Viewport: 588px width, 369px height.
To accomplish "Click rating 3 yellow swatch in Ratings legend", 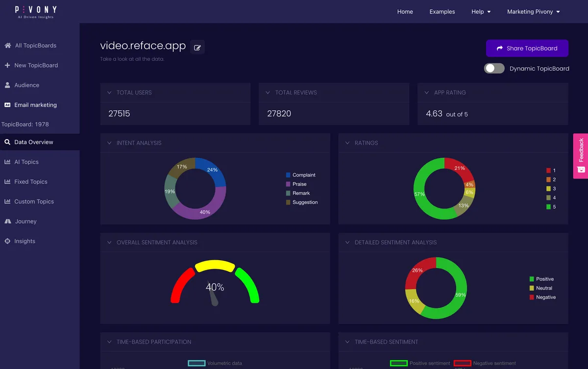I will pyautogui.click(x=548, y=189).
